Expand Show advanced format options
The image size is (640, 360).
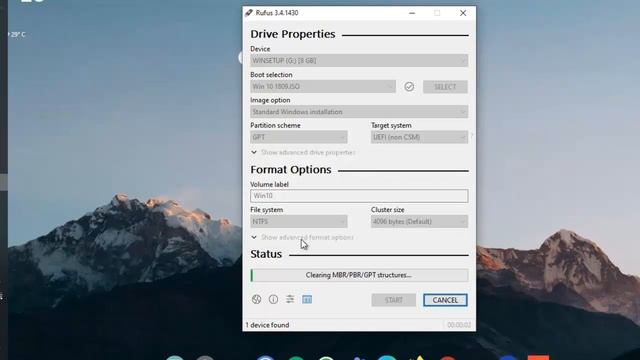(x=302, y=237)
